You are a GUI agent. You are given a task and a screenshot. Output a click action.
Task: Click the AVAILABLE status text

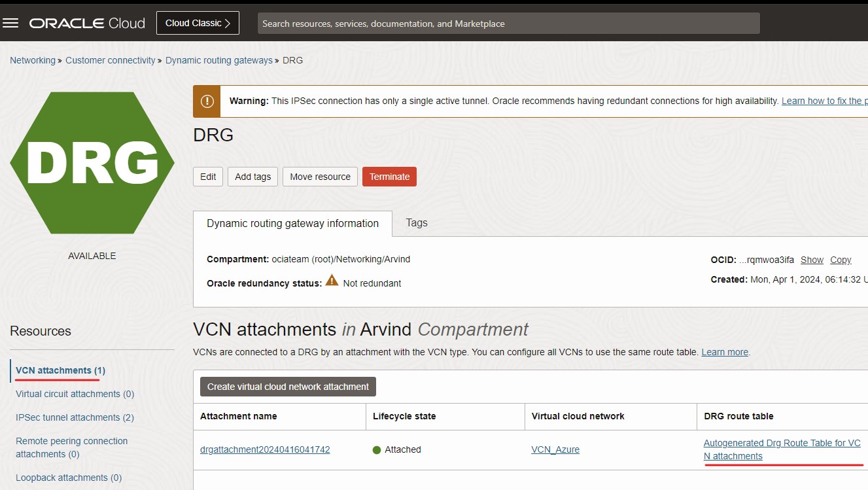[92, 256]
